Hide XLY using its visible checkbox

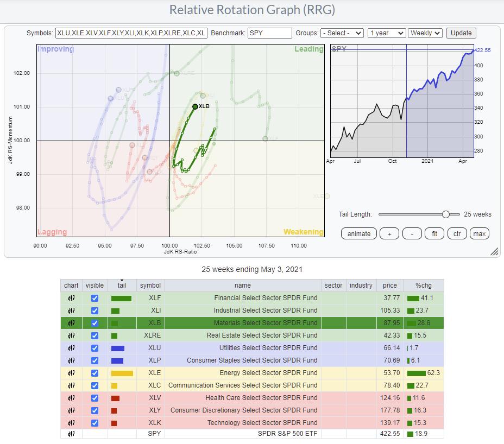click(95, 410)
